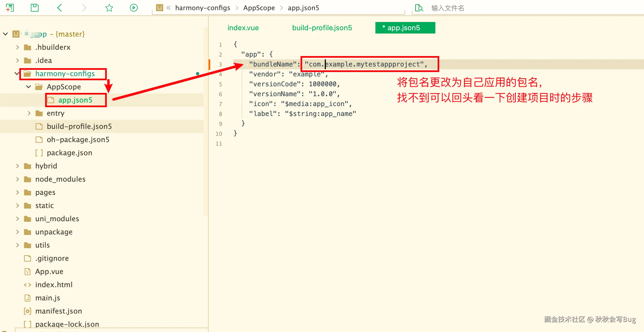The image size is (644, 332).
Task: Switch to the build-profile.json5 tab
Action: click(322, 28)
